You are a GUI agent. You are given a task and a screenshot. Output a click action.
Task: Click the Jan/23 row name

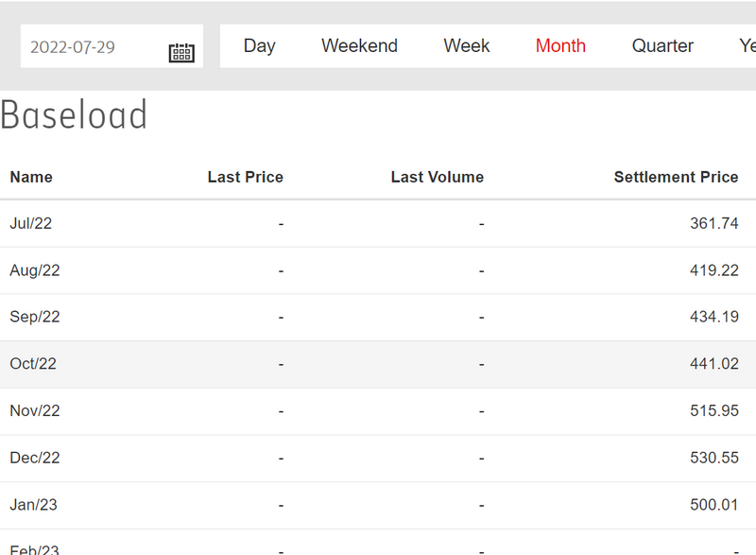pyautogui.click(x=33, y=505)
